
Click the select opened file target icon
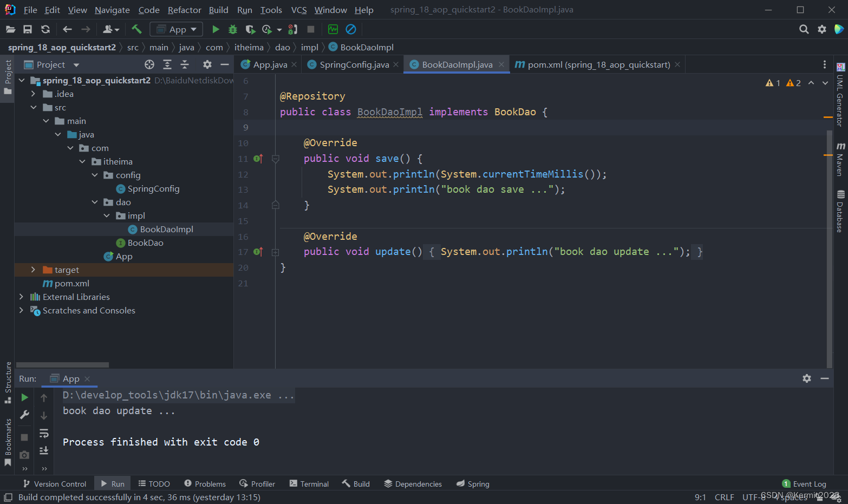pyautogui.click(x=149, y=64)
